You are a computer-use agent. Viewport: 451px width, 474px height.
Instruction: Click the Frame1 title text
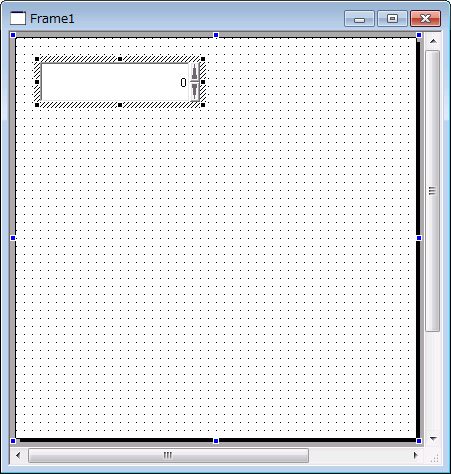point(52,18)
